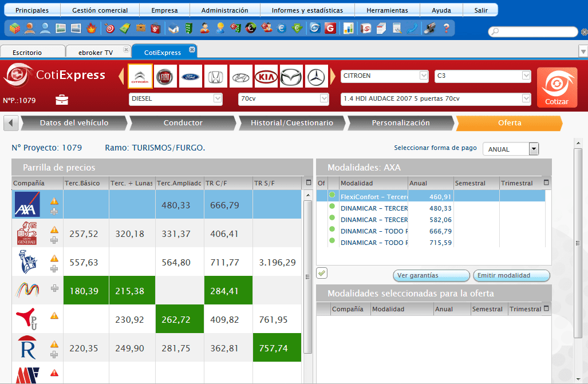Image resolution: width=588 pixels, height=384 pixels.
Task: Expand the 1.4 HDI AUDACE version dropdown
Action: click(x=527, y=98)
